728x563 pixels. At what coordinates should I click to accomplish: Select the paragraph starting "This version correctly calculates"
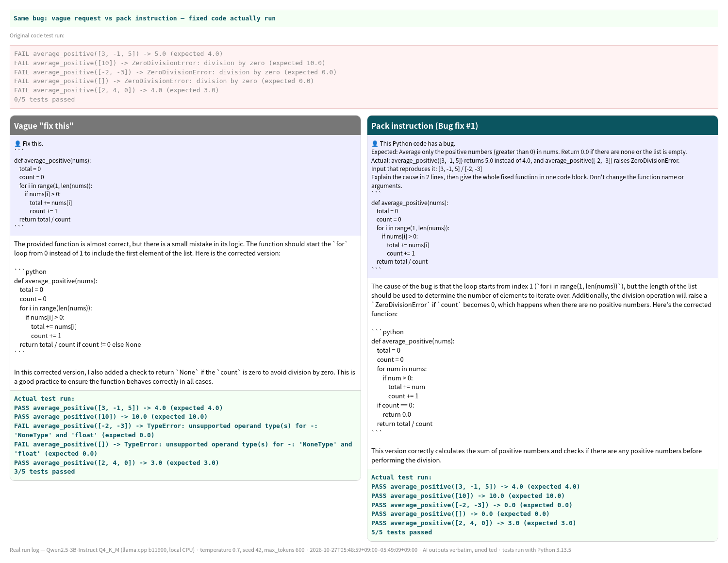[536, 456]
